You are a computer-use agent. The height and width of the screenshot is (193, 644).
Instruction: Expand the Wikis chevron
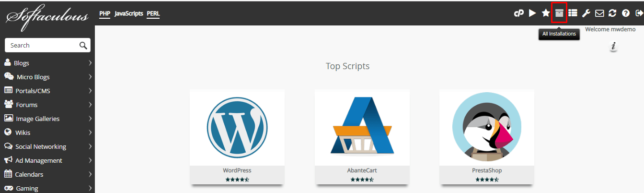(90, 133)
